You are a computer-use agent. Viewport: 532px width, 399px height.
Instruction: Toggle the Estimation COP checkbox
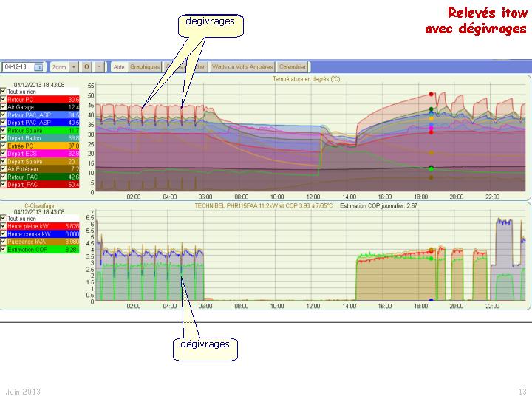4,250
